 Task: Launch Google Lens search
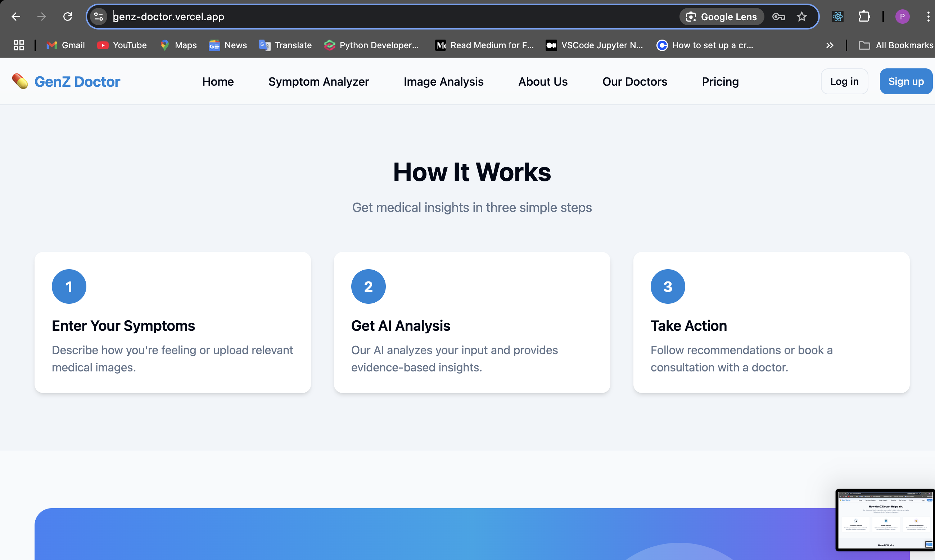[722, 17]
